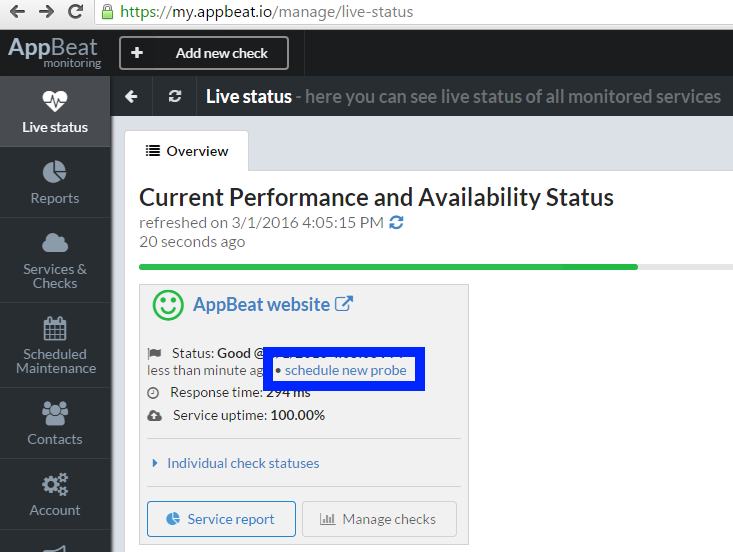Image resolution: width=733 pixels, height=552 pixels.
Task: Click the green refresh progress bar
Action: pyautogui.click(x=388, y=267)
